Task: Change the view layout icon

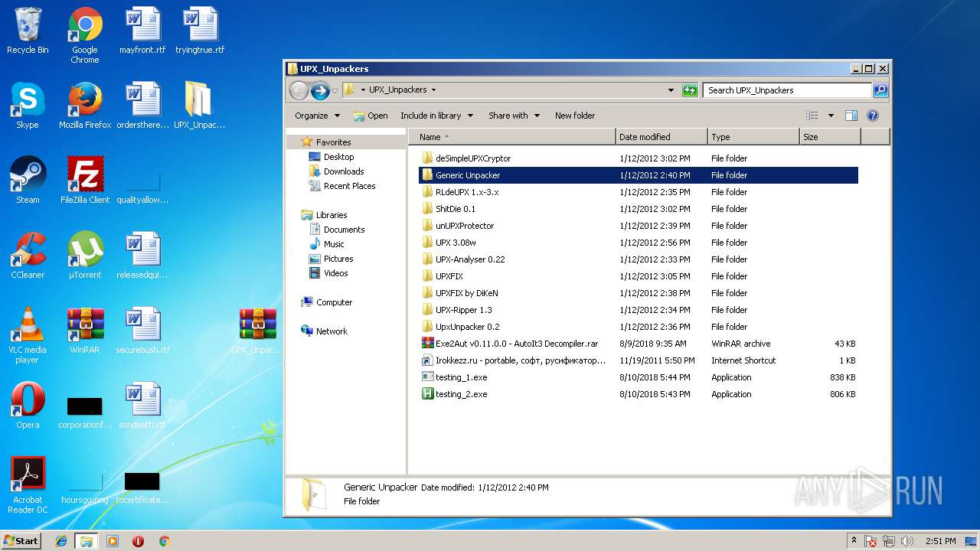Action: click(812, 116)
